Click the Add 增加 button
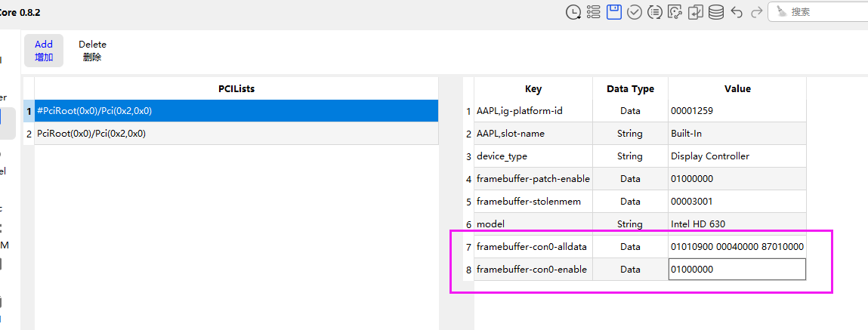This screenshot has height=330, width=868. [44, 51]
